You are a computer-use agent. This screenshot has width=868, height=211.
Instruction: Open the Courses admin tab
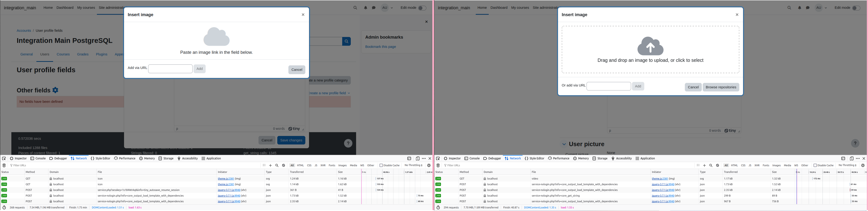(63, 54)
